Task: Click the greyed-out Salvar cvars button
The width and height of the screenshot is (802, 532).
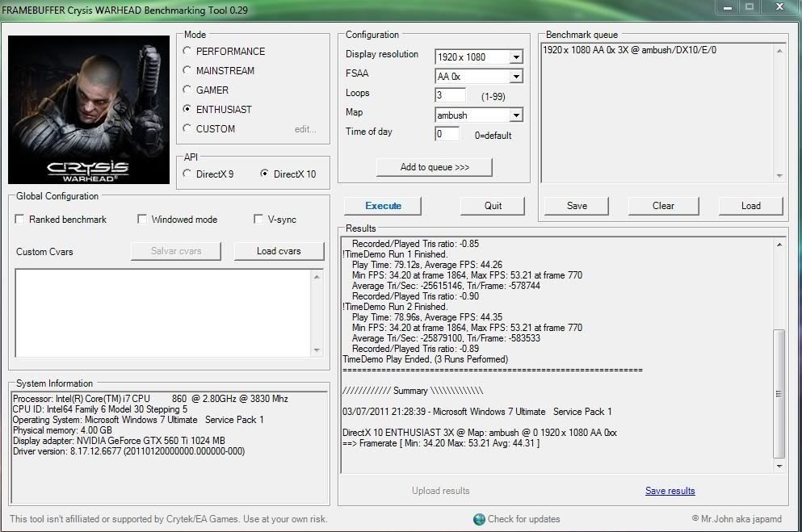Action: pos(176,251)
